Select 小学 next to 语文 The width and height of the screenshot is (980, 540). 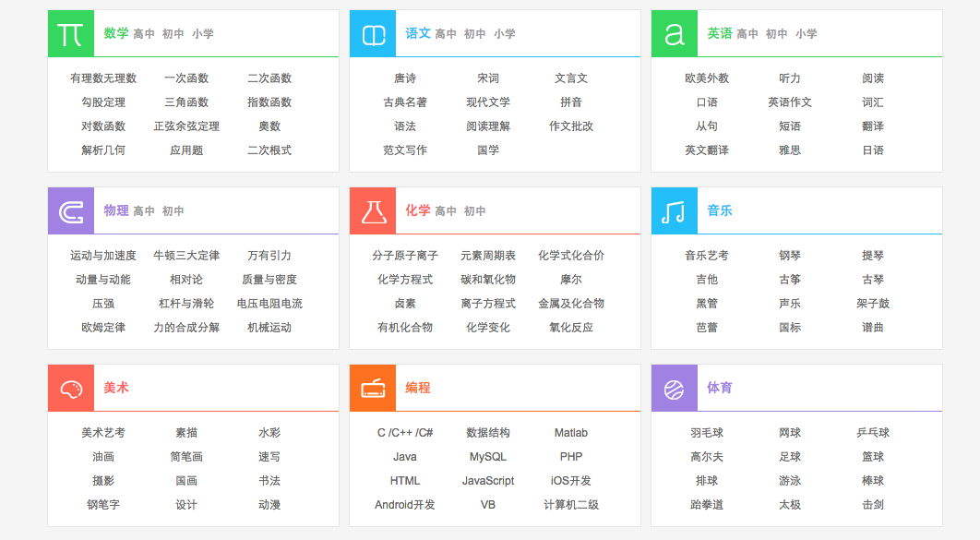click(x=505, y=34)
